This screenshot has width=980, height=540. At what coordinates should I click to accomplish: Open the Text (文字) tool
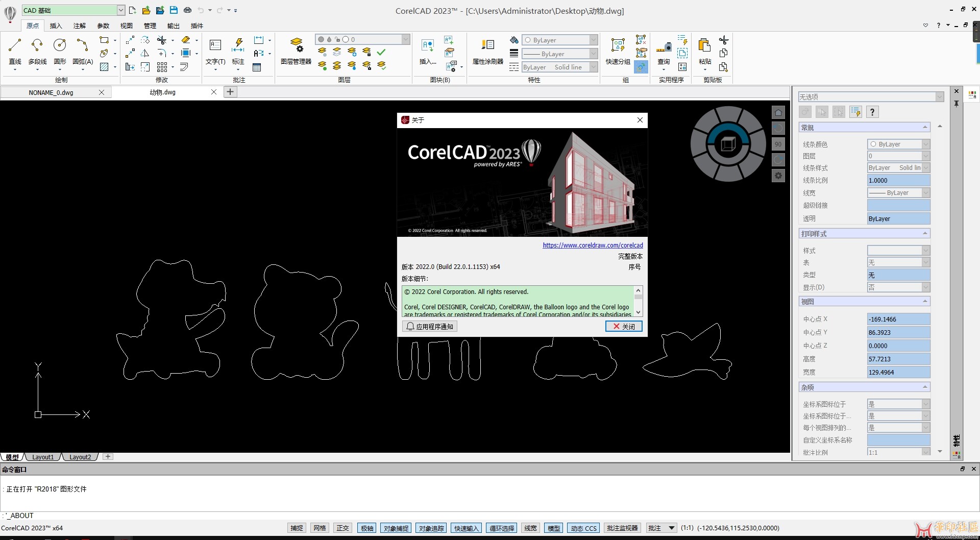coord(215,51)
